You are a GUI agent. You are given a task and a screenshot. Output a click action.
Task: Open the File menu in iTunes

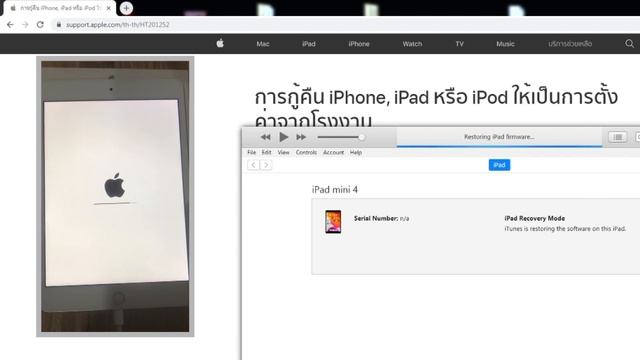click(x=251, y=152)
